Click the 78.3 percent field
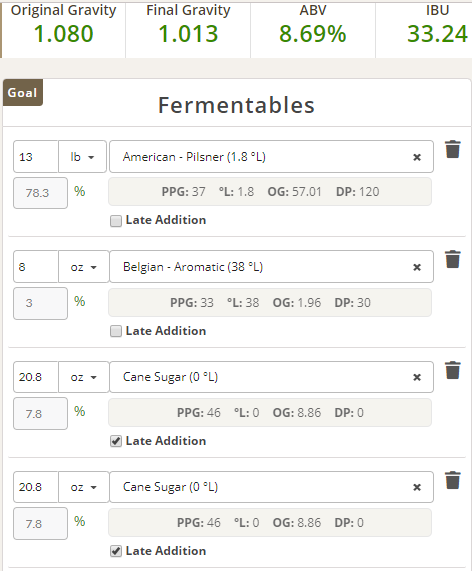 point(40,193)
